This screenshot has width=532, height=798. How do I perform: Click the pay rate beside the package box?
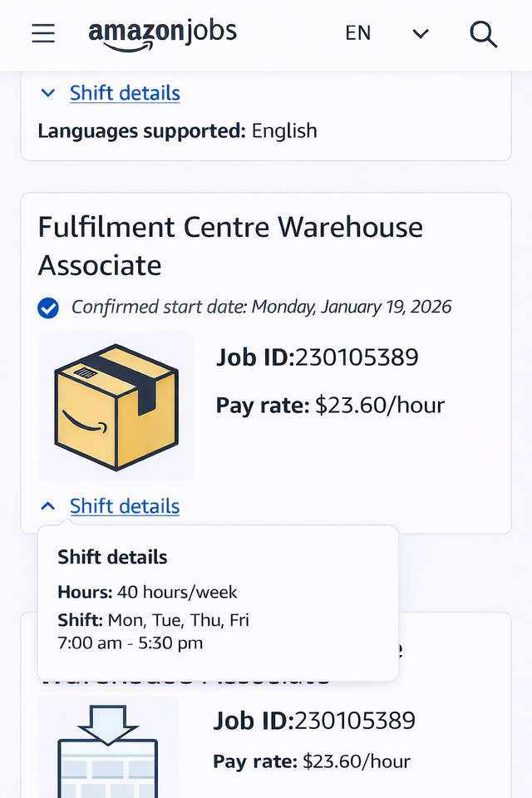(330, 406)
